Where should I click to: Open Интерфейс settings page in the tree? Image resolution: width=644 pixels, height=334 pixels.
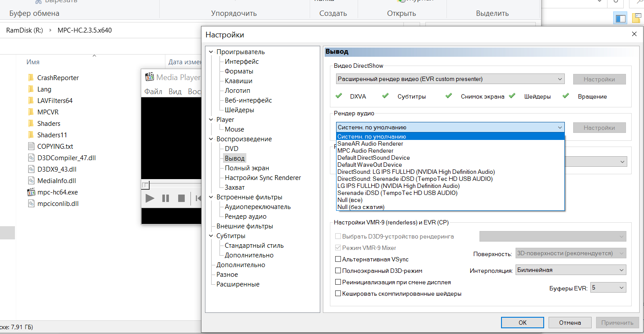point(242,62)
